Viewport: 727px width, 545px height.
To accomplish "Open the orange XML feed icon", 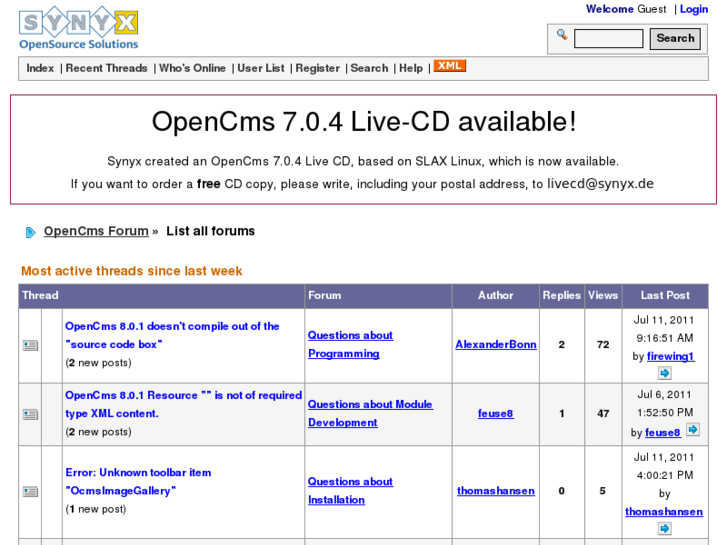I will click(449, 66).
